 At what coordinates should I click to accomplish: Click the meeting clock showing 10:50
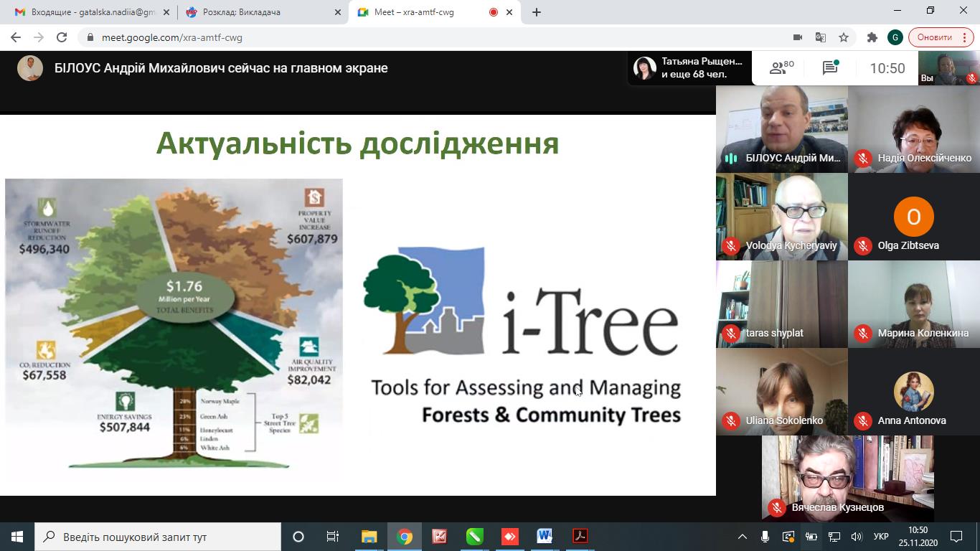click(x=887, y=68)
